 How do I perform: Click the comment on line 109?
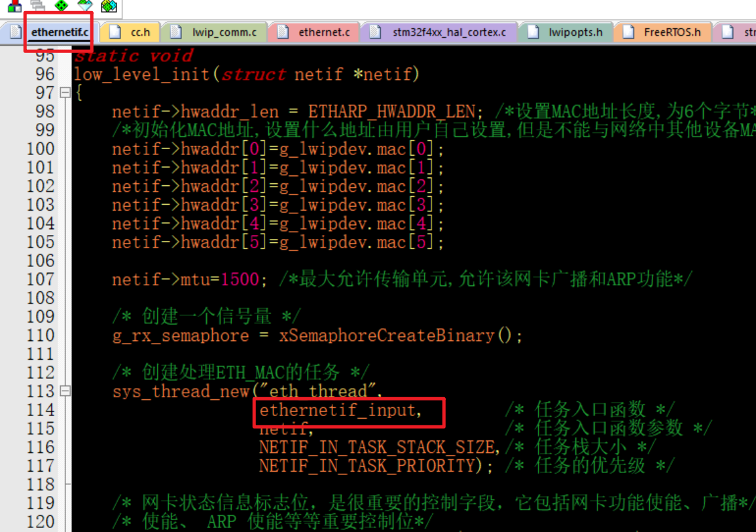[206, 317]
